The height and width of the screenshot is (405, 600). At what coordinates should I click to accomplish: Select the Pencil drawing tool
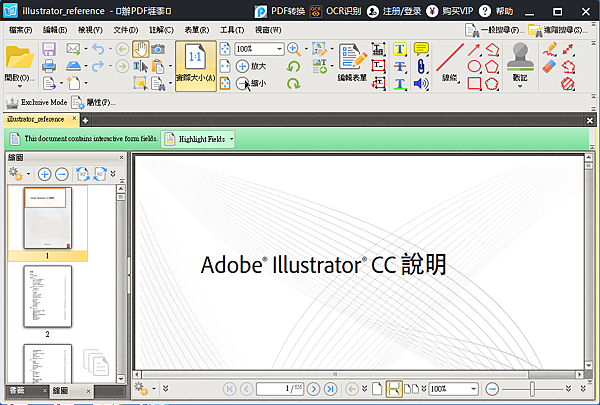point(549,49)
